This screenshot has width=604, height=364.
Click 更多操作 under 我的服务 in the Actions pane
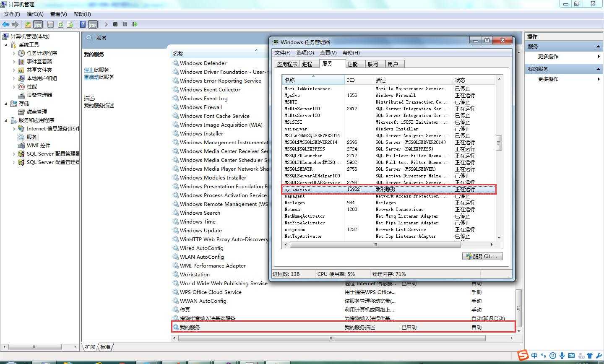coord(548,79)
